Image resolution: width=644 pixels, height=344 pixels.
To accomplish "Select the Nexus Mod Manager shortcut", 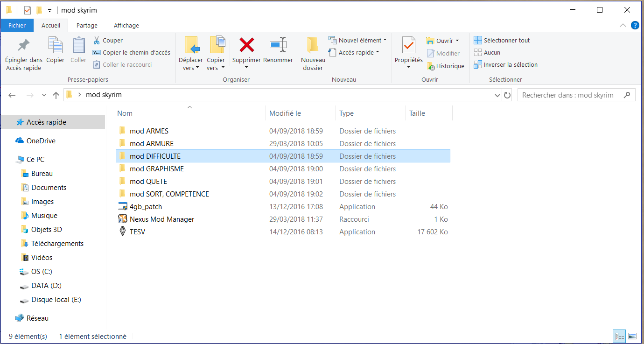I will (x=283, y=219).
